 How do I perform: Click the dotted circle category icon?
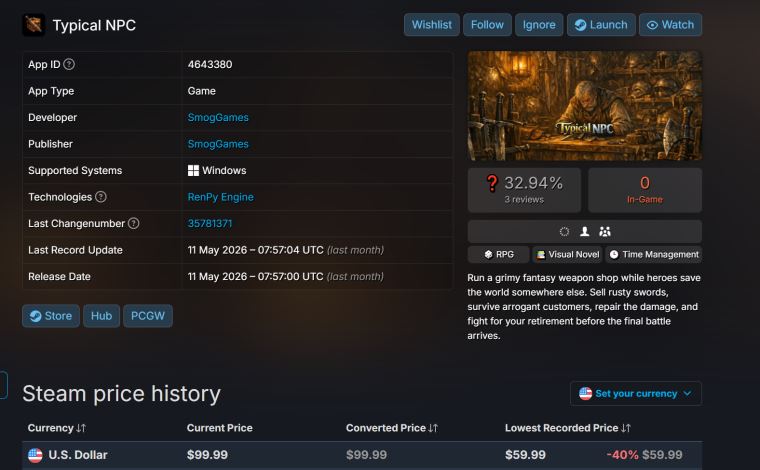(564, 232)
